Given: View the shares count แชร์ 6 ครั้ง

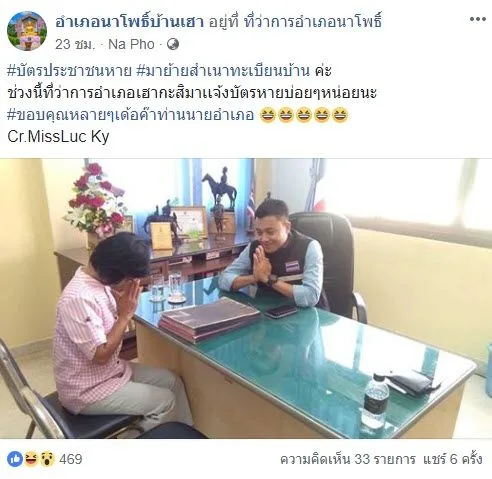Looking at the screenshot, I should coord(453,459).
